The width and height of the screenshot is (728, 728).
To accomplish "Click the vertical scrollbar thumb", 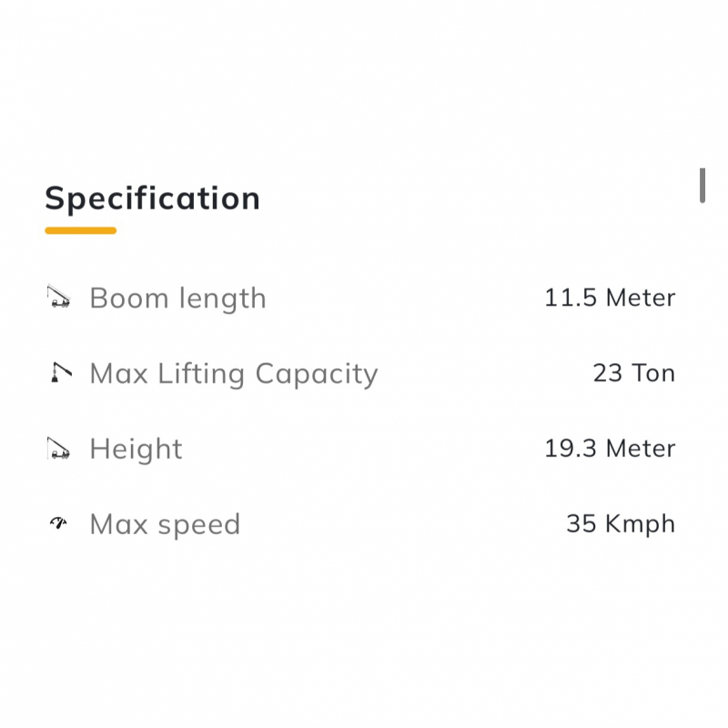I will coord(703,185).
